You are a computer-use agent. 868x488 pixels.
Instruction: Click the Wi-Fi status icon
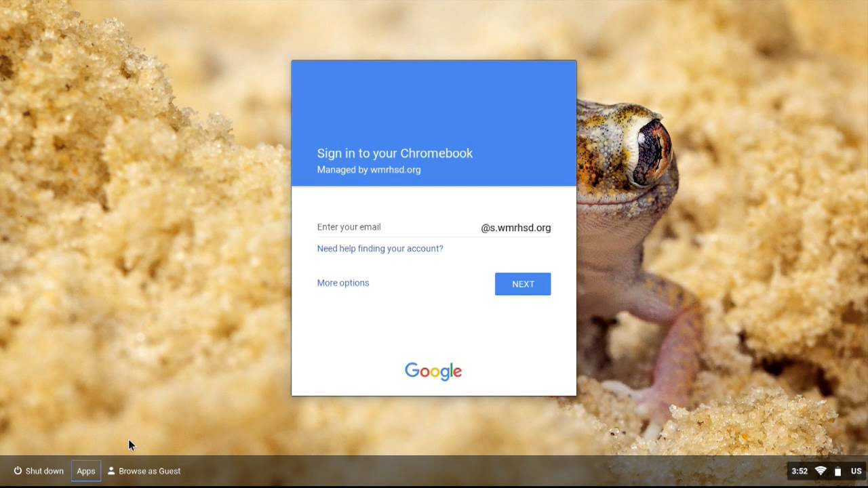point(821,471)
